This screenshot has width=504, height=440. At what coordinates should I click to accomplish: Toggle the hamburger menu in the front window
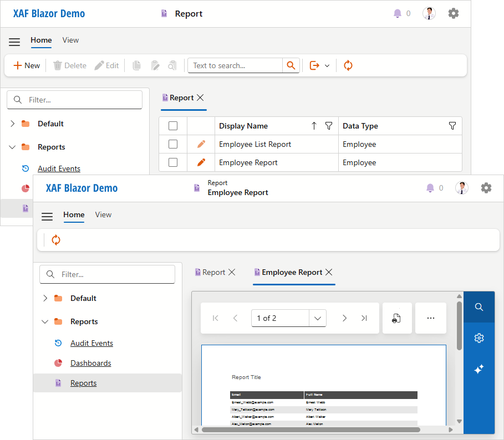click(47, 217)
